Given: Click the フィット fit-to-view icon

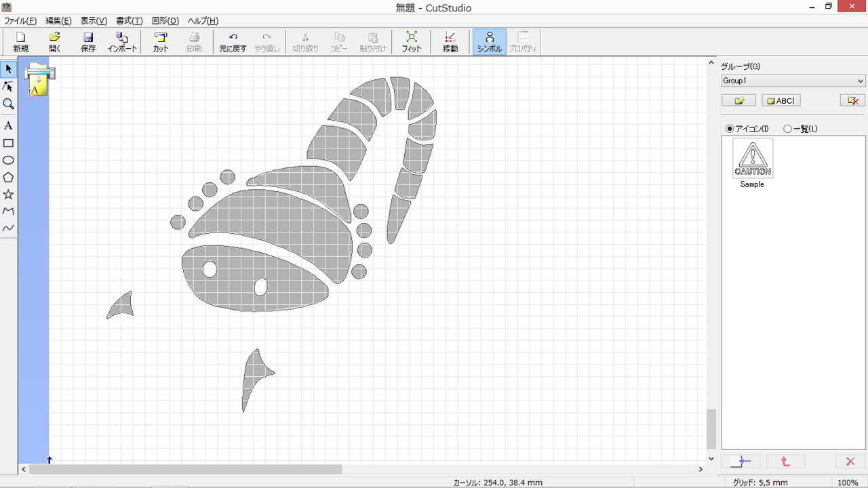Looking at the screenshot, I should 412,42.
